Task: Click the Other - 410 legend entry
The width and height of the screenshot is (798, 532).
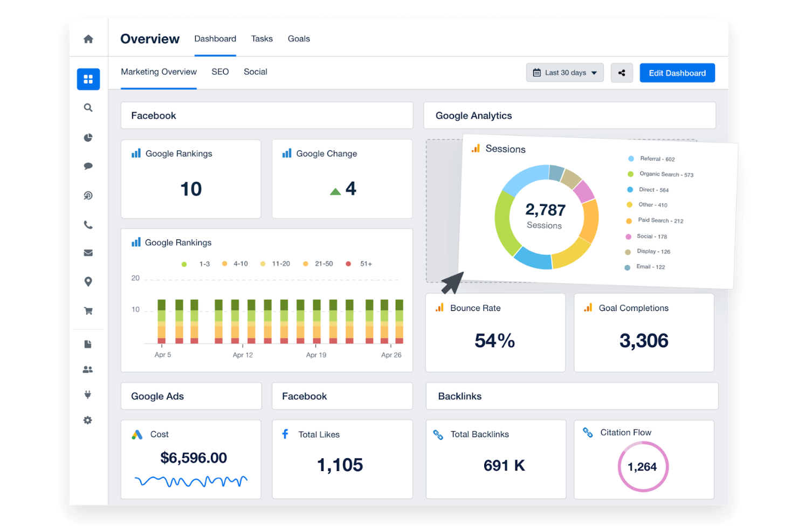Action: 647,205
